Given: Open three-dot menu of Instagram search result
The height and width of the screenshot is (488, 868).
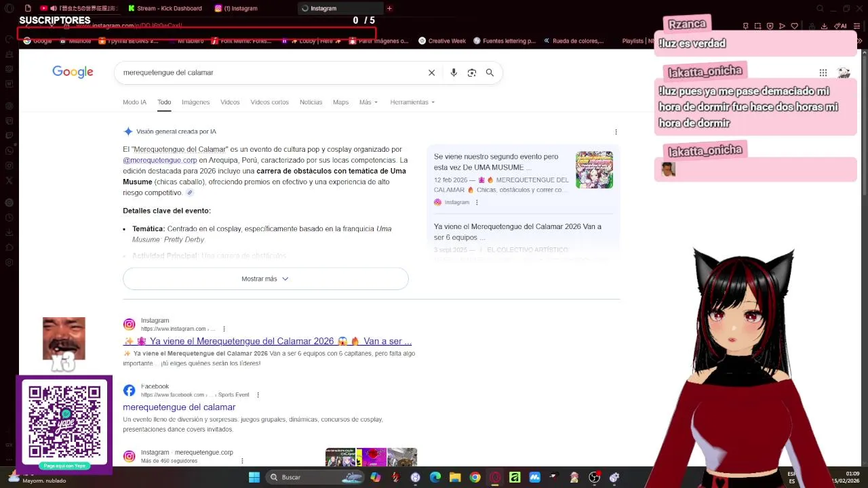Looking at the screenshot, I should pos(224,329).
